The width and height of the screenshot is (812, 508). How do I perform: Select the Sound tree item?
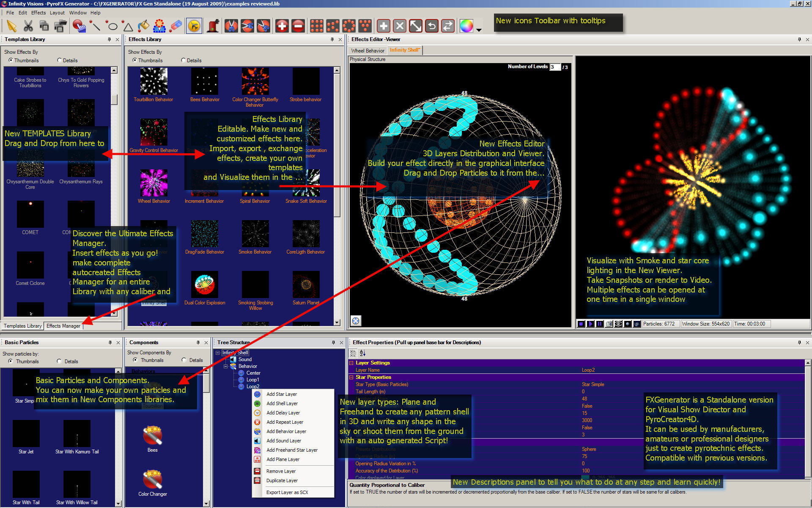[245, 359]
